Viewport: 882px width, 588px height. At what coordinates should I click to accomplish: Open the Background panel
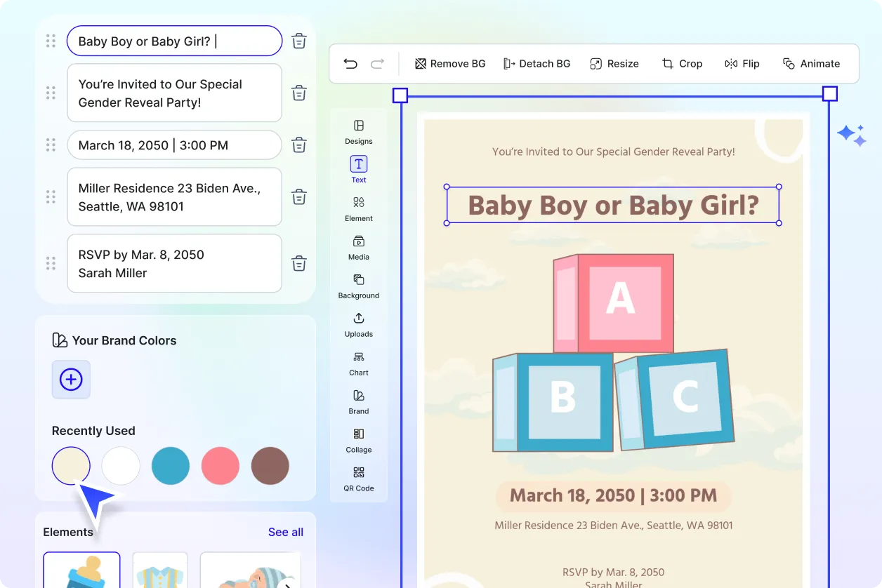[358, 286]
